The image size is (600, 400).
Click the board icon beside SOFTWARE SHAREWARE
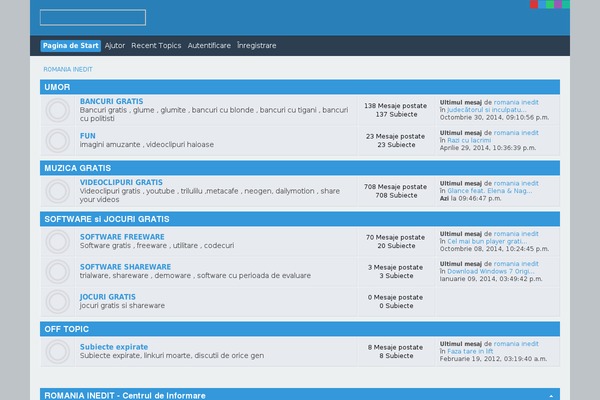coord(58,271)
